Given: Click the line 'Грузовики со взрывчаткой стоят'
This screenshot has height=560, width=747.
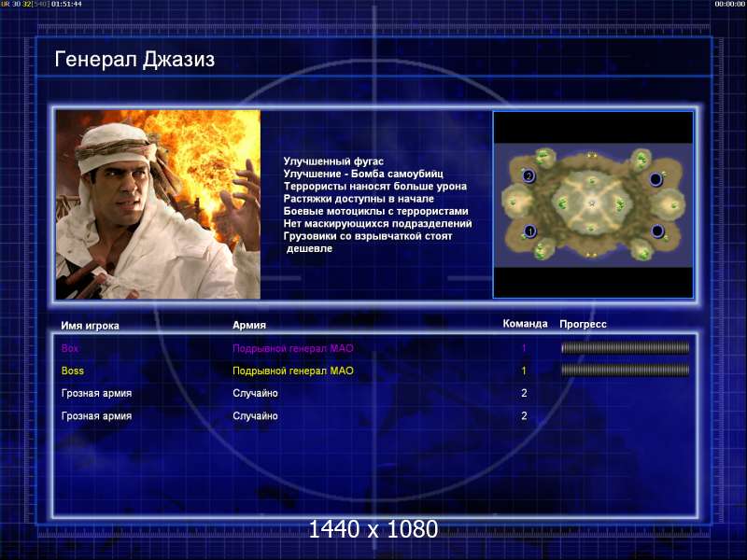Looking at the screenshot, I should coord(368,236).
